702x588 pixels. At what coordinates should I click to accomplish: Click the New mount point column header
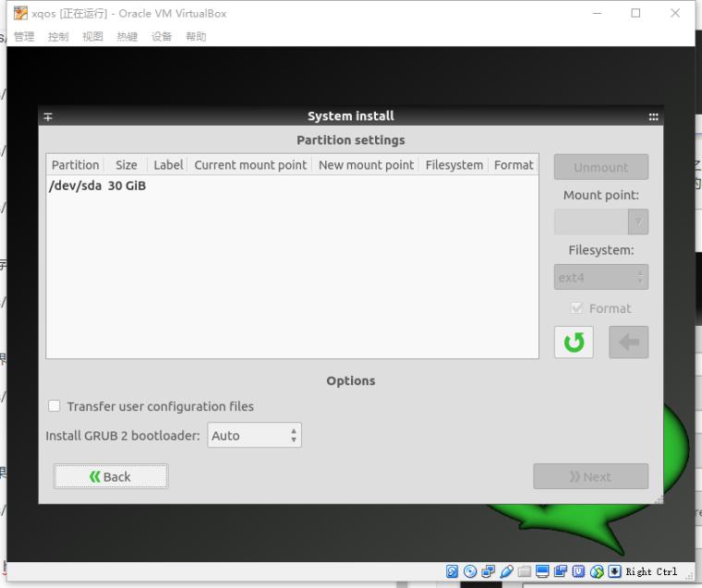(x=366, y=165)
